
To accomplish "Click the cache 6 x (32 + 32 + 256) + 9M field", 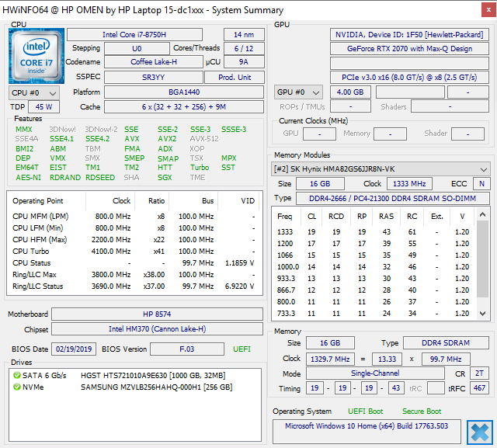I will 184,107.
